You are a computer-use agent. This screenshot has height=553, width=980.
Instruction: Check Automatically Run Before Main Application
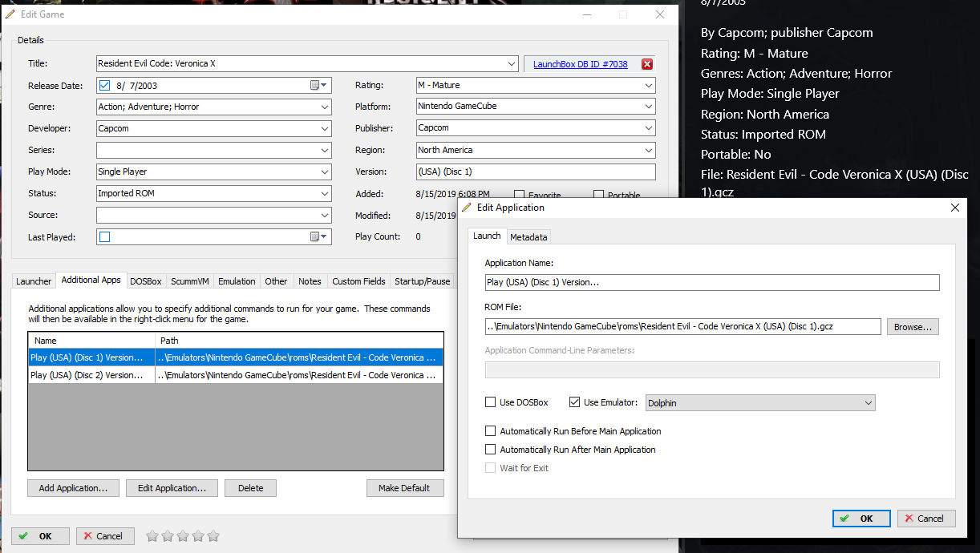click(x=491, y=431)
